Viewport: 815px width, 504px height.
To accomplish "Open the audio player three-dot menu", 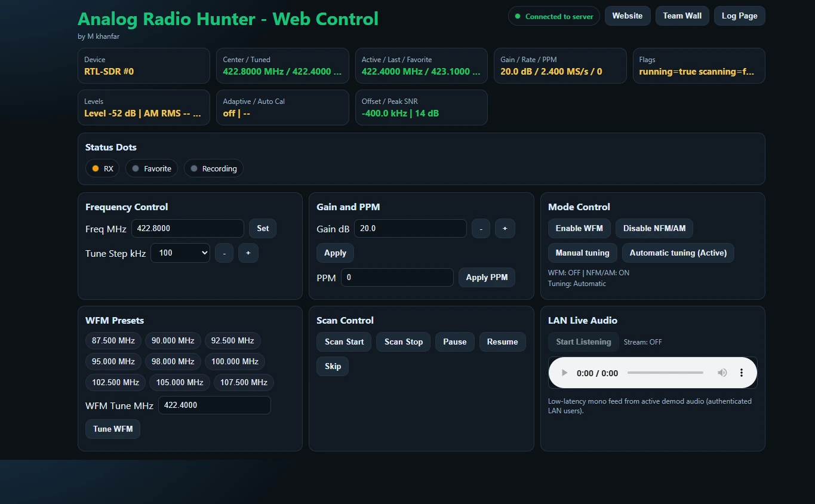I will pyautogui.click(x=742, y=373).
